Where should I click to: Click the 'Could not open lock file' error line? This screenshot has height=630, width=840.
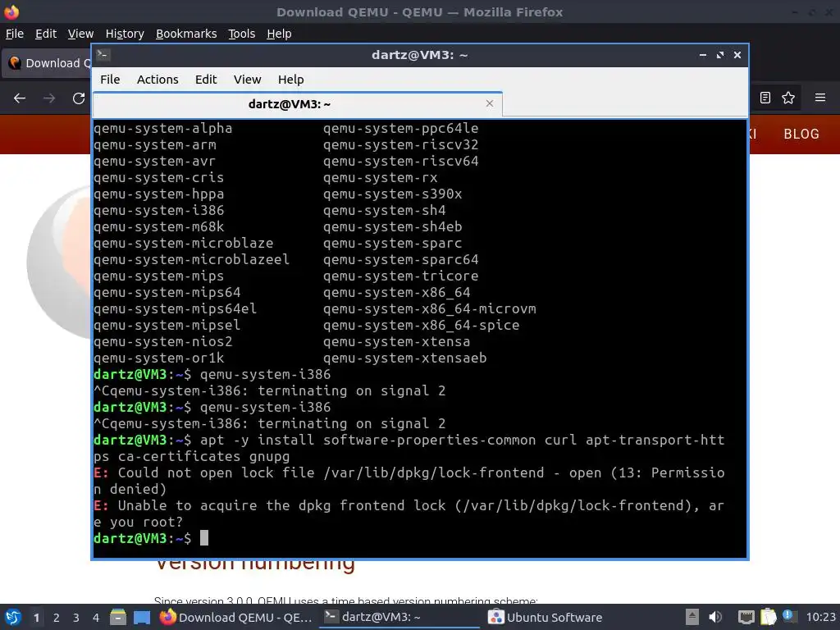(409, 481)
